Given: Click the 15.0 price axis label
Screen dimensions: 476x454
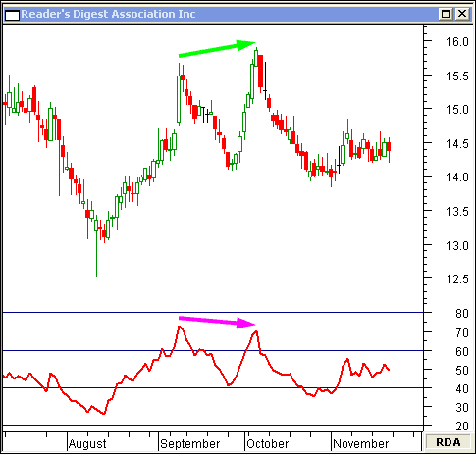Looking at the screenshot, I should click(457, 110).
